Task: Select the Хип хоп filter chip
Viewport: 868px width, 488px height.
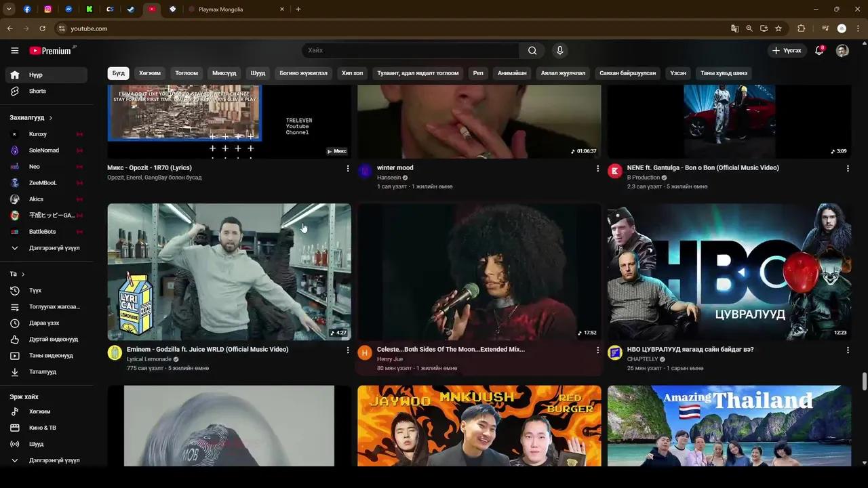Action: click(353, 73)
